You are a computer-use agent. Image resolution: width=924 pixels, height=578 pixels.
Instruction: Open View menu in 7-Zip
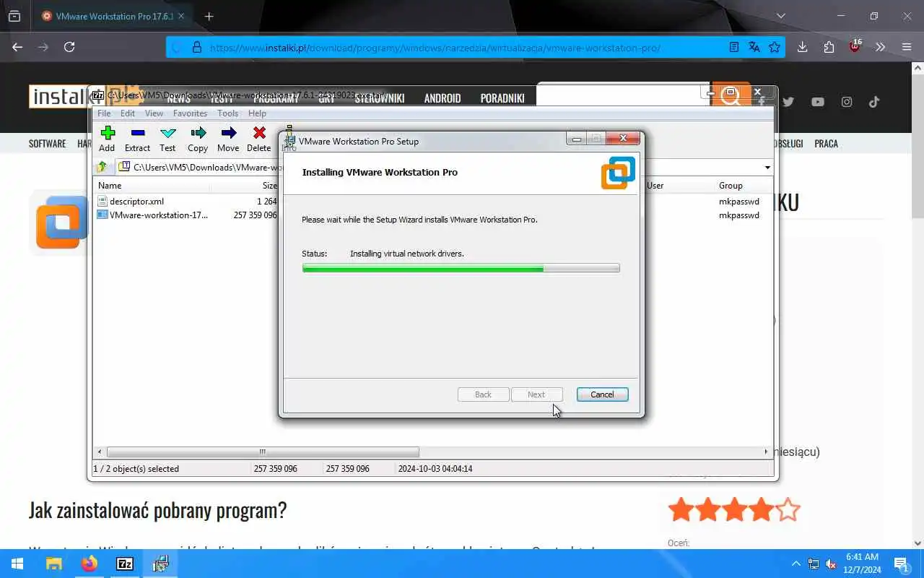154,113
